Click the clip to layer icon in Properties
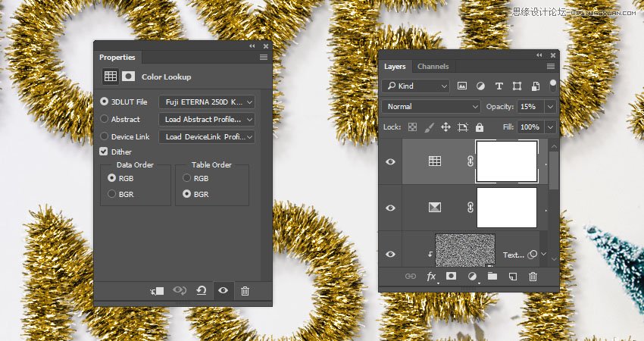Viewport: 644px width, 341px height. tap(158, 290)
